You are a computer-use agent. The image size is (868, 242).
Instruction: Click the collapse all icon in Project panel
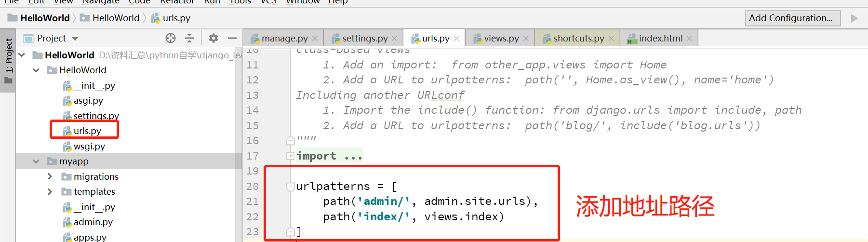click(189, 38)
